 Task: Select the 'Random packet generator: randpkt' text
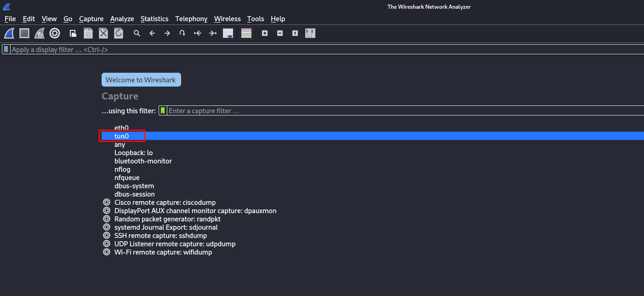coord(167,219)
